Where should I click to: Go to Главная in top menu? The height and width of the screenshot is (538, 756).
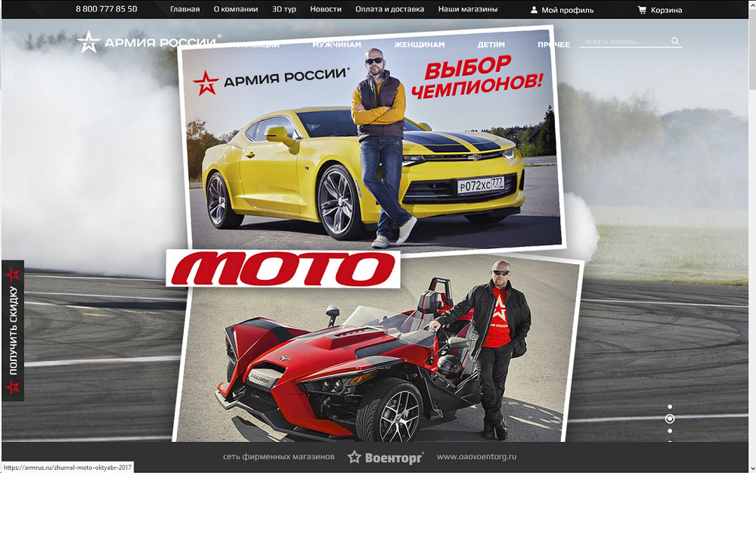(184, 10)
